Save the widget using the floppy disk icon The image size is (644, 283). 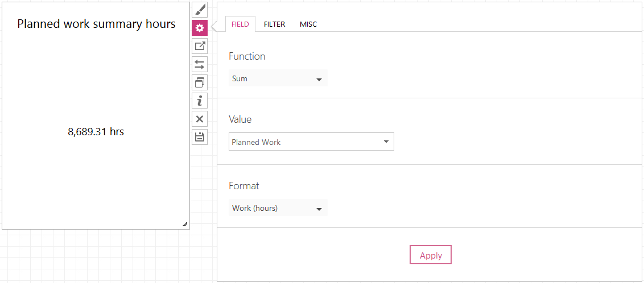pos(200,137)
